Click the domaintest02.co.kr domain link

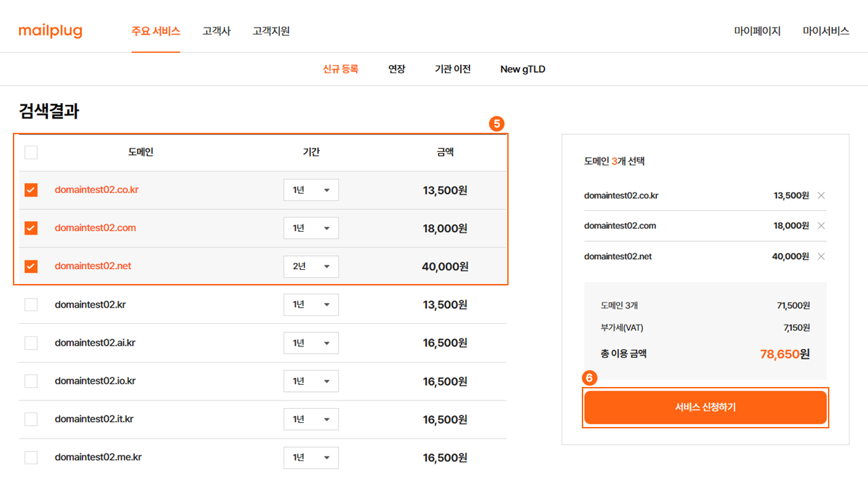click(96, 190)
